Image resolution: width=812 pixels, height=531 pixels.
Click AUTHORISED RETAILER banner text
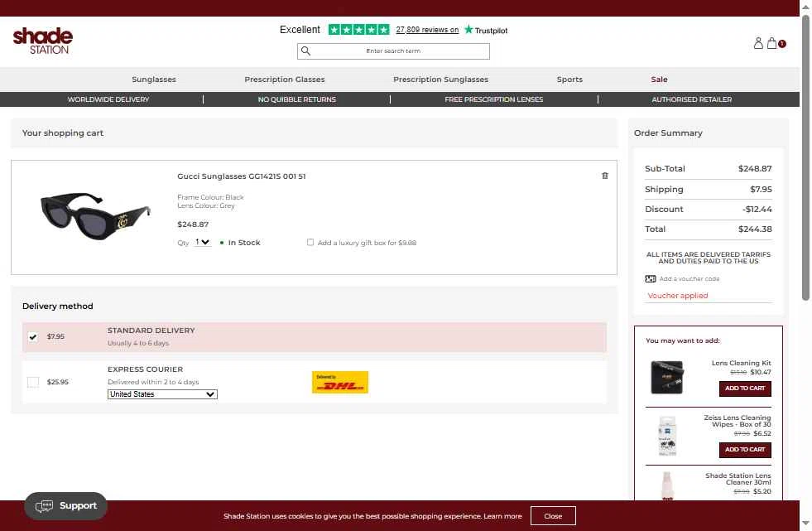pos(692,99)
